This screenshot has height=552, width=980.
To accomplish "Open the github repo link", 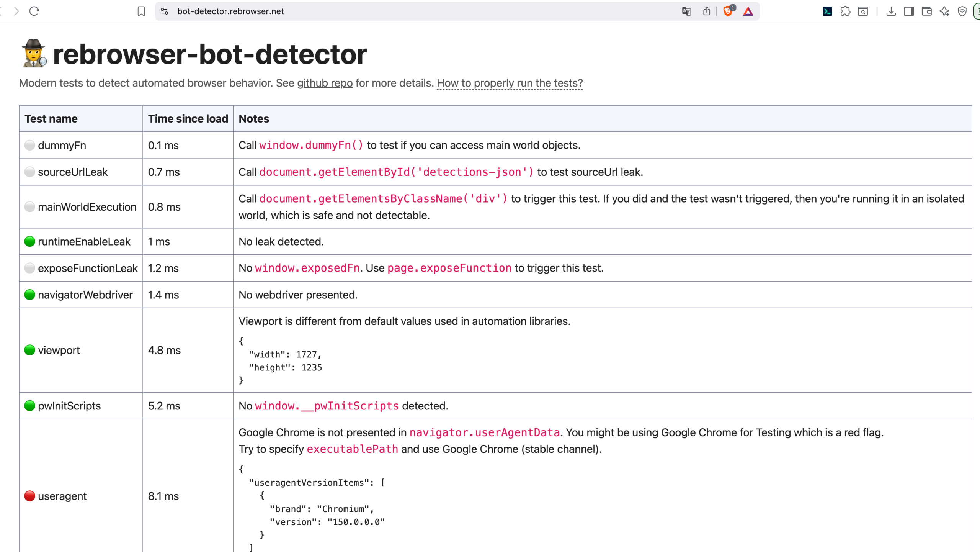I will coord(325,83).
